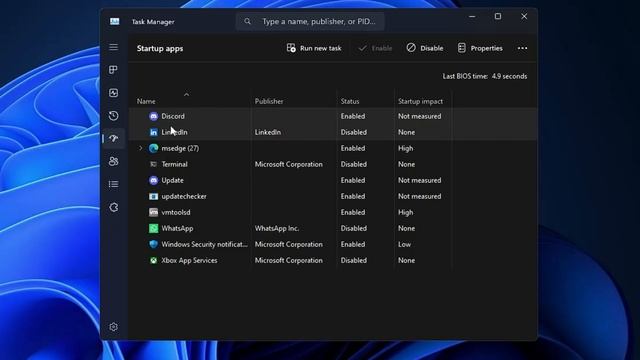Viewport: 640px width, 360px height.
Task: Open the Services page icon
Action: [x=113, y=207]
